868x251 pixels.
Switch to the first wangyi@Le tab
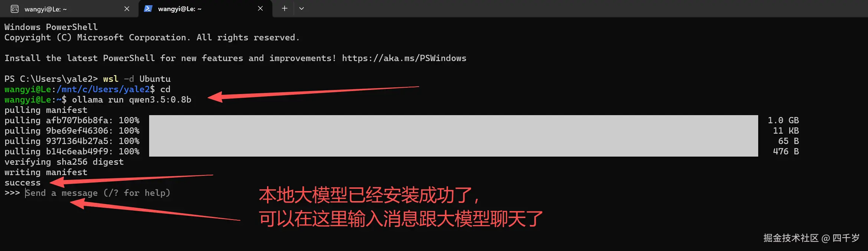click(69, 9)
